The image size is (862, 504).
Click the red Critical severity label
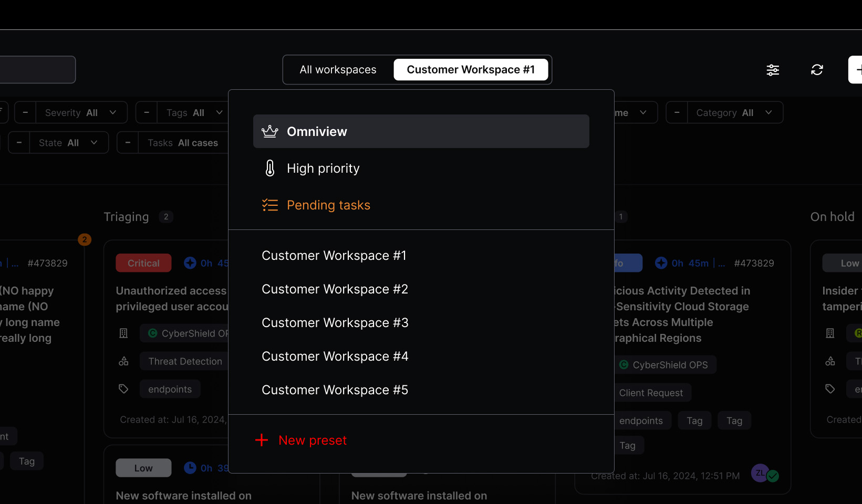click(143, 263)
